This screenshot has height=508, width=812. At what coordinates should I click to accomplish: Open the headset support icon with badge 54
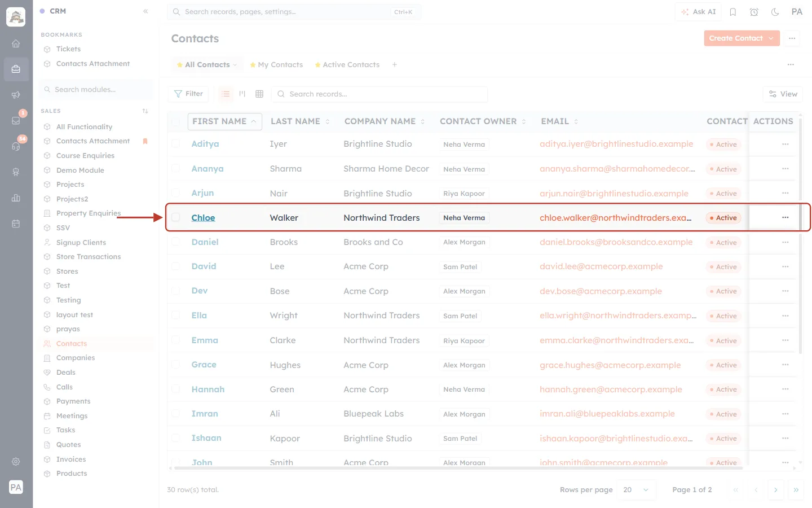[x=16, y=146]
